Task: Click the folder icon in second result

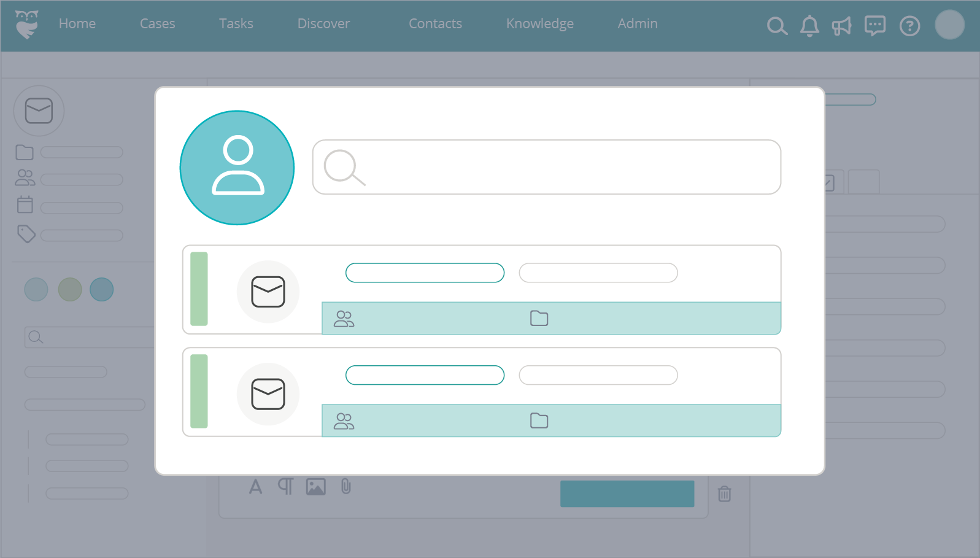Action: (x=539, y=420)
